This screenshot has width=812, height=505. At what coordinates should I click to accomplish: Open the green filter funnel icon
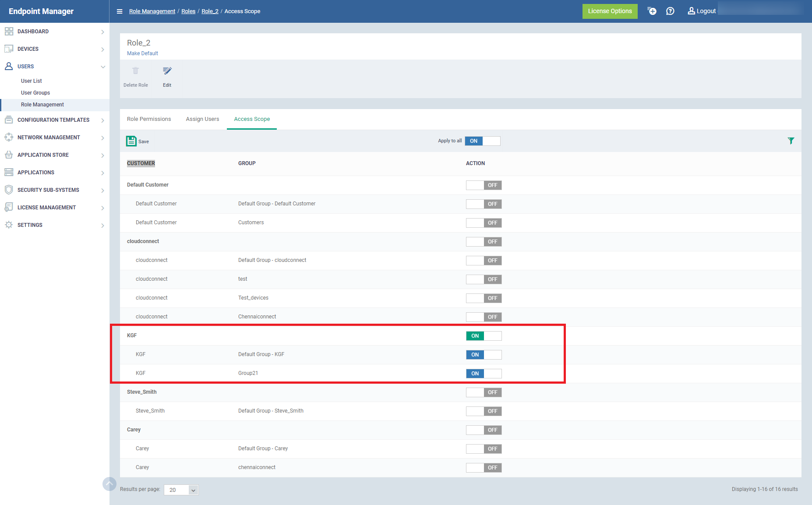pos(791,141)
